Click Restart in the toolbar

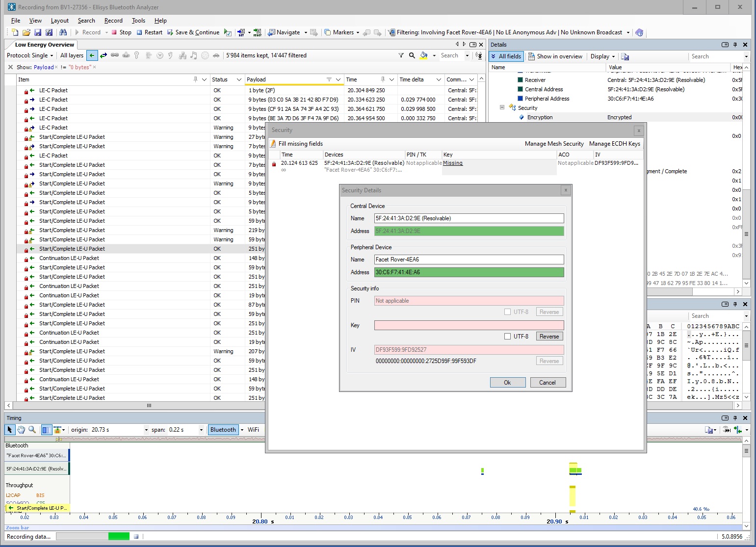[149, 32]
